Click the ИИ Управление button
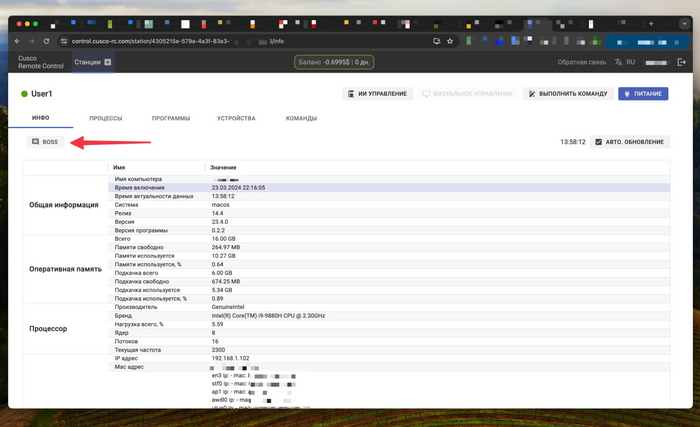Image resolution: width=700 pixels, height=427 pixels. [x=377, y=93]
